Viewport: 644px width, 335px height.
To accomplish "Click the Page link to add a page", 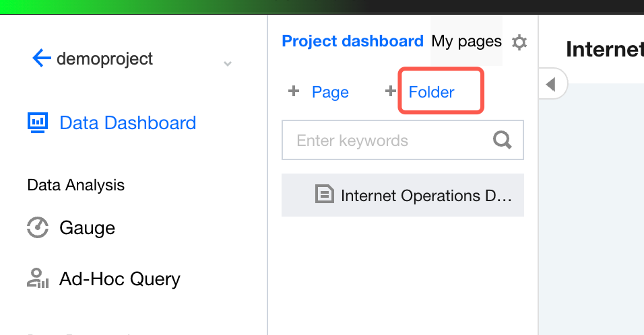I will (330, 92).
